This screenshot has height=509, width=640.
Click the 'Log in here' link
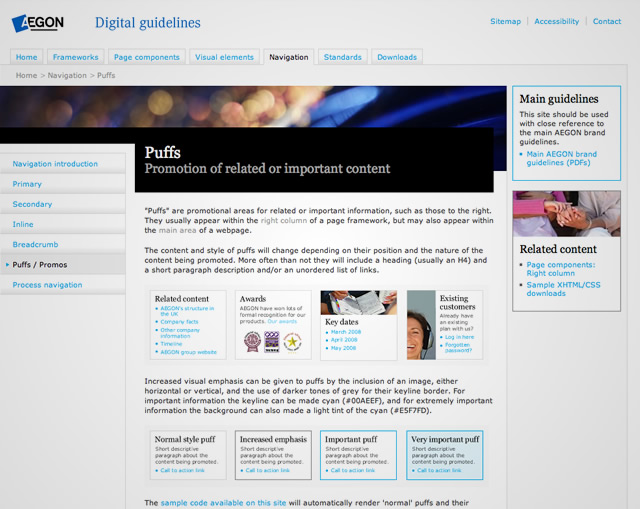459,337
